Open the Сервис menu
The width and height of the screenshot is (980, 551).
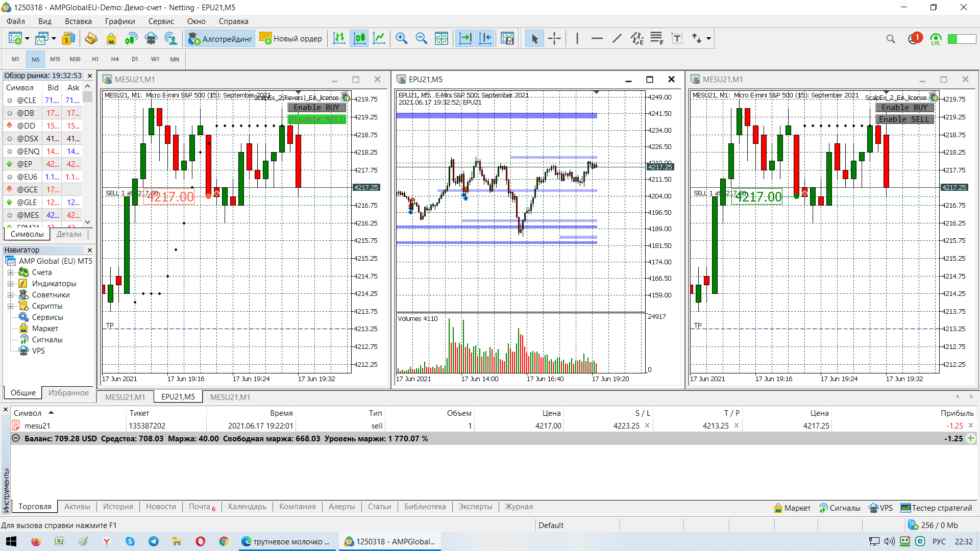pos(161,21)
